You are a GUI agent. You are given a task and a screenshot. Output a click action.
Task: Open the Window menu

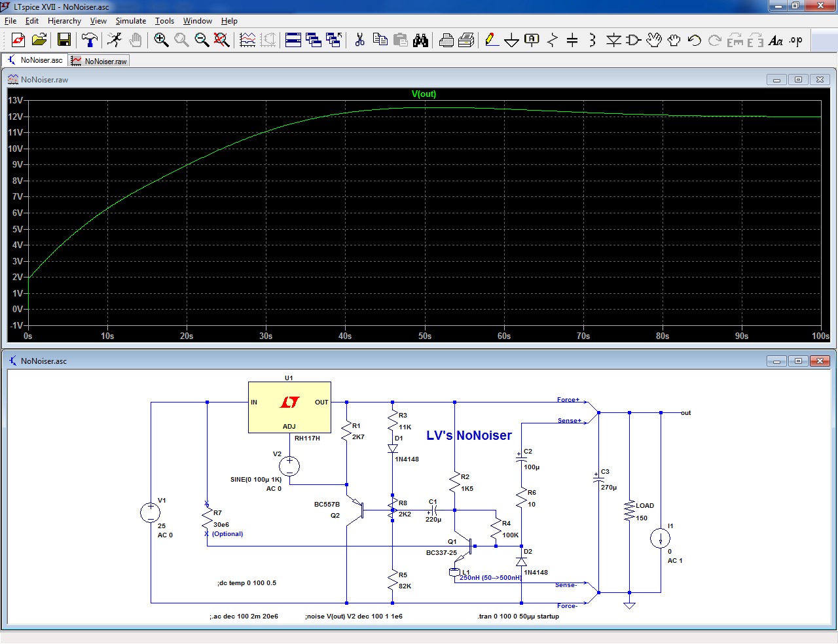click(198, 21)
